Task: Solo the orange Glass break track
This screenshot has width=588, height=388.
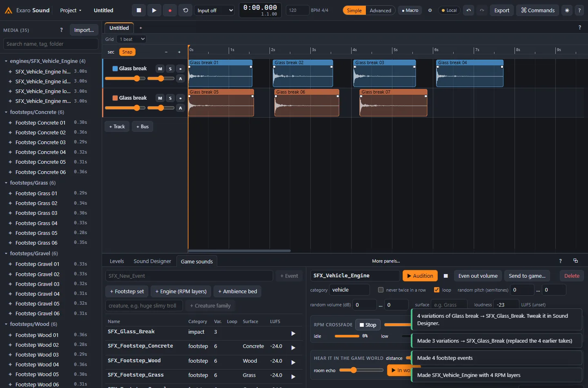Action: 170,98
